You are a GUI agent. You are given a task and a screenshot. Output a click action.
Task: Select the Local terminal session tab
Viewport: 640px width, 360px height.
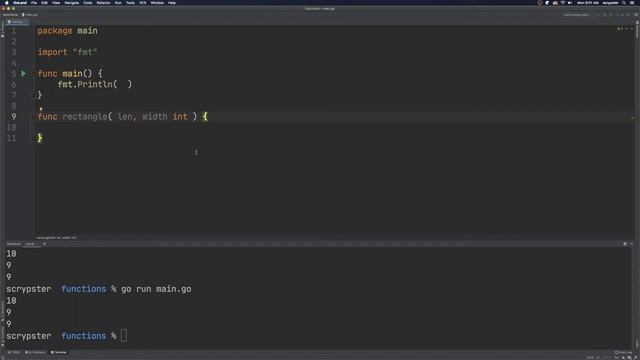(30, 244)
